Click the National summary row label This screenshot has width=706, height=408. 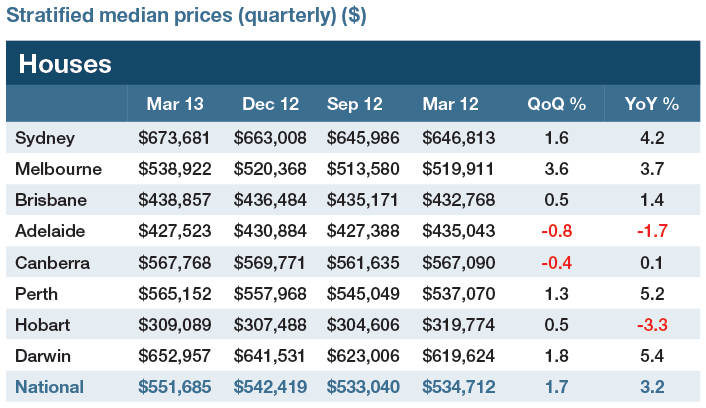50,386
